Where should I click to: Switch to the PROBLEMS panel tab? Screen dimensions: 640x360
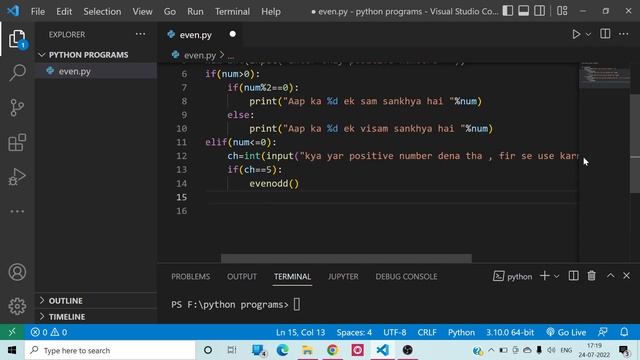pyautogui.click(x=191, y=276)
